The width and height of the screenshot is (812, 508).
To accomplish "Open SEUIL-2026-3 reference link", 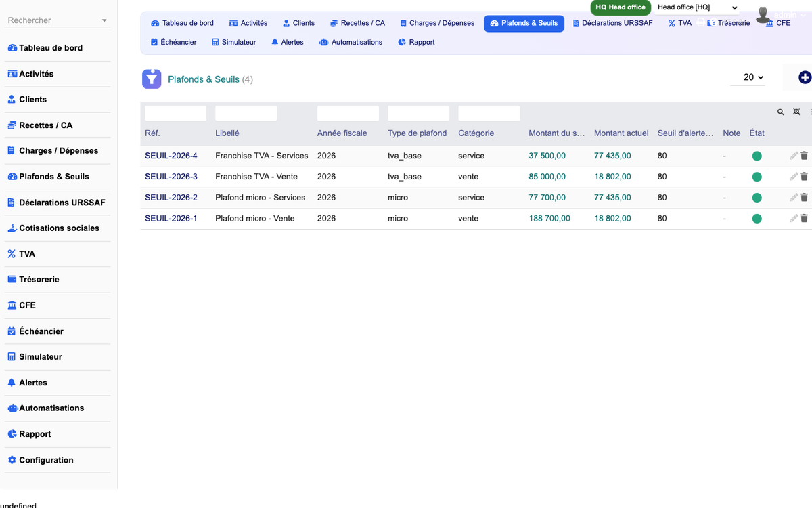I will coord(171,177).
